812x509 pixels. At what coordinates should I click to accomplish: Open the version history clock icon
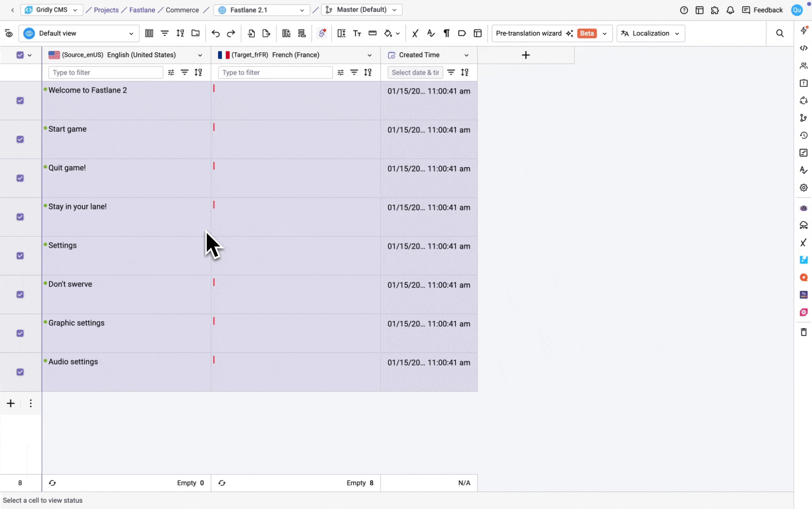coord(804,135)
